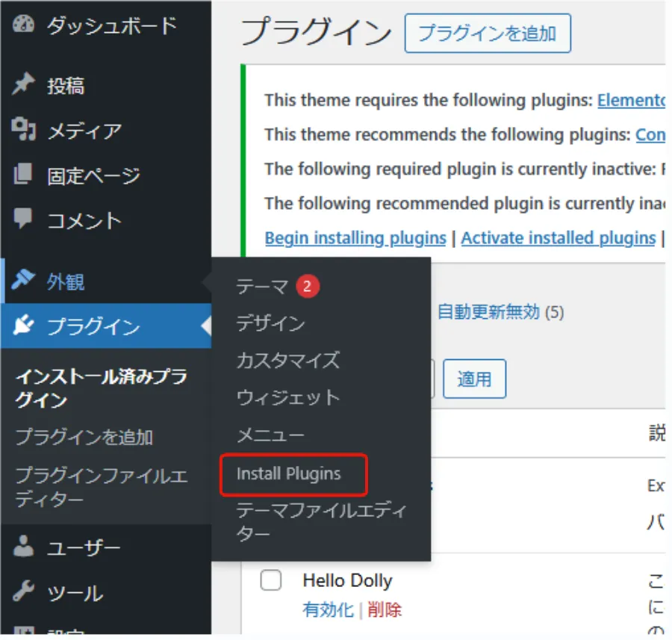Follow the Activate installed plugins link

tap(558, 238)
